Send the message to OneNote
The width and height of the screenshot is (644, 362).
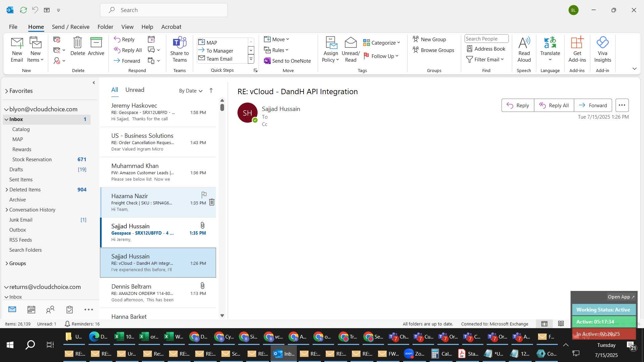[x=287, y=61]
